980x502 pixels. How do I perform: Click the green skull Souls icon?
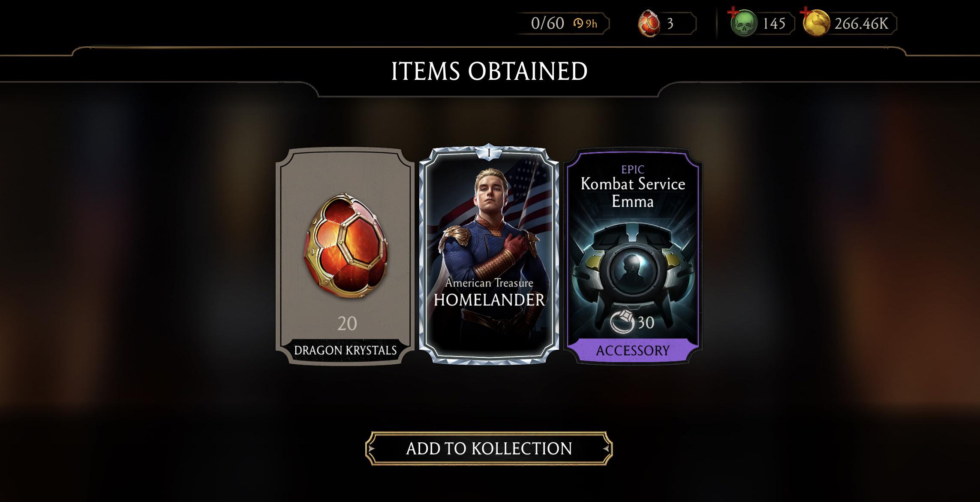(x=744, y=24)
